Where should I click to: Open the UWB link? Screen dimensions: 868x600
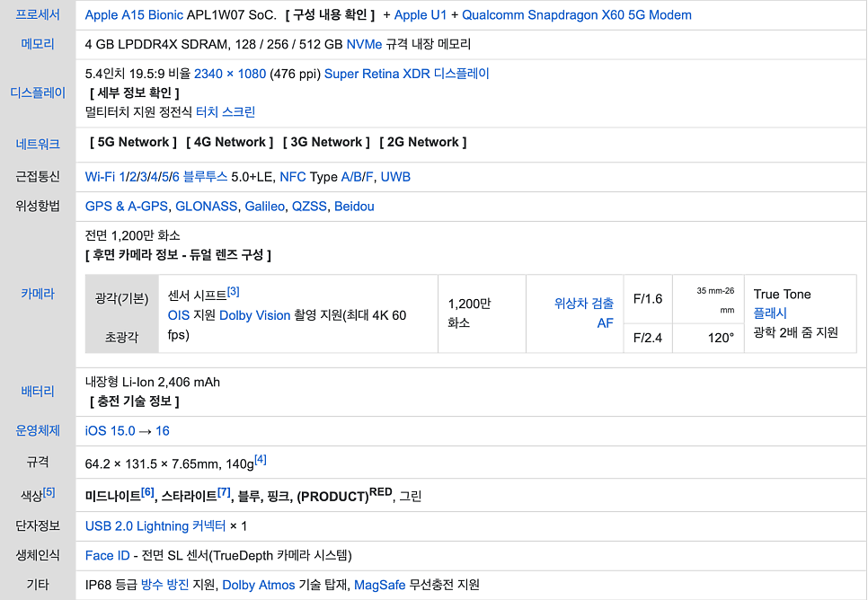pos(395,177)
